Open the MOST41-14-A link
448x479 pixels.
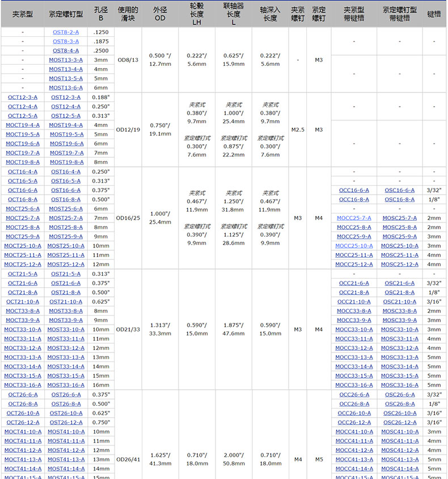tap(66, 469)
